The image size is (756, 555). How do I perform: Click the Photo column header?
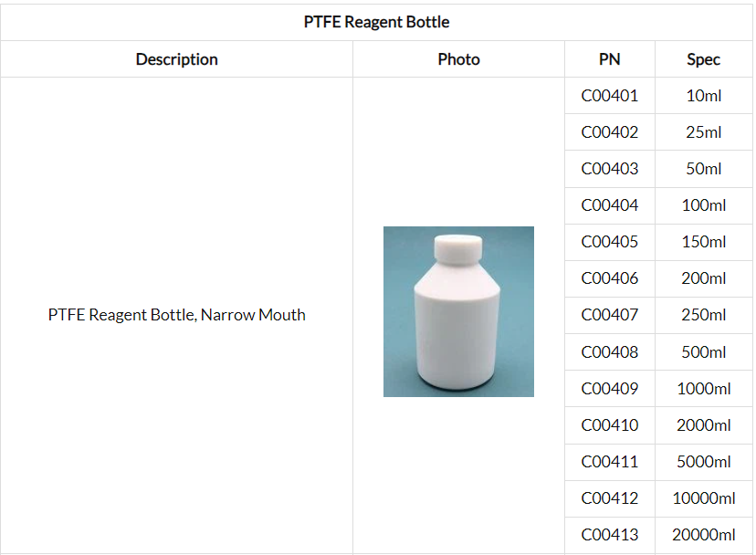pos(458,59)
